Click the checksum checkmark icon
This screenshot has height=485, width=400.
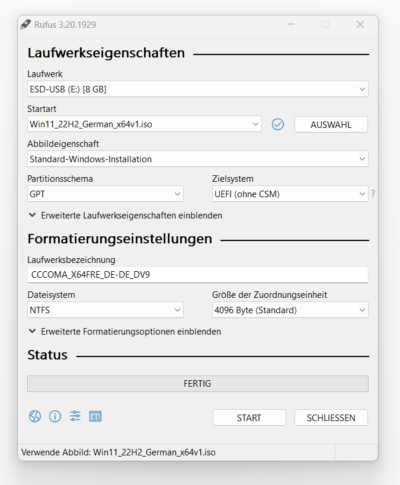click(x=278, y=124)
